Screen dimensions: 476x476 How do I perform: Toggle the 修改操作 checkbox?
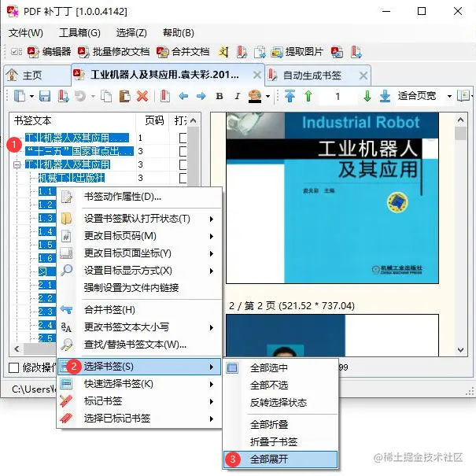click(13, 367)
